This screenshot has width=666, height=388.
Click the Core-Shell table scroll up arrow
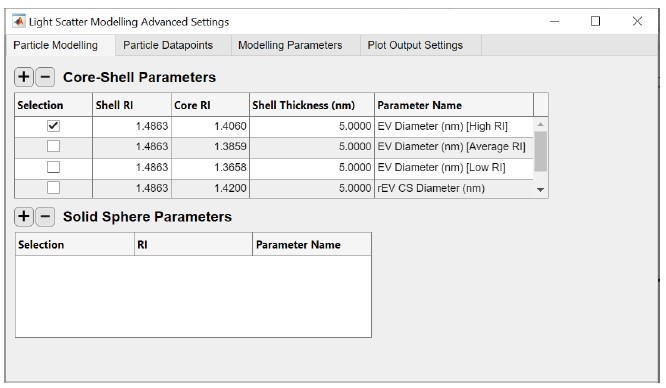540,125
